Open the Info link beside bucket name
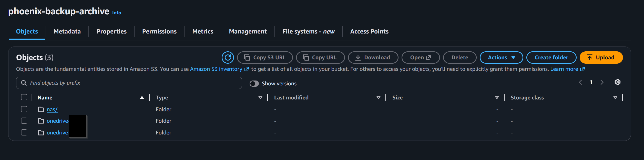 click(x=117, y=13)
